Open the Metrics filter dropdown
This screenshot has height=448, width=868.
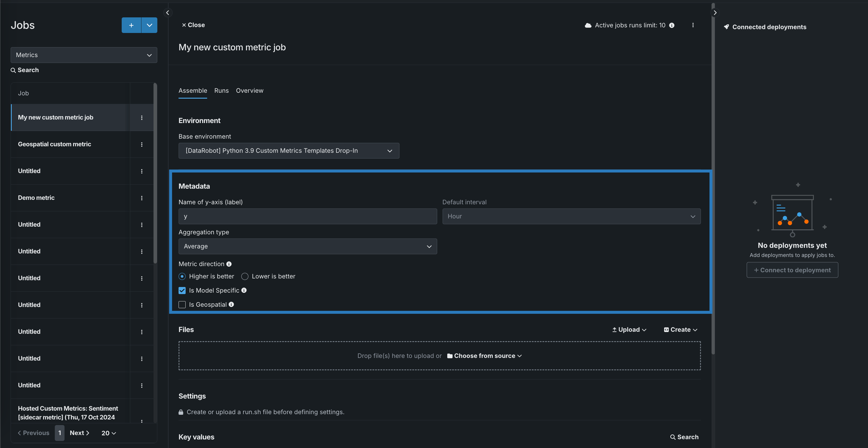(84, 55)
